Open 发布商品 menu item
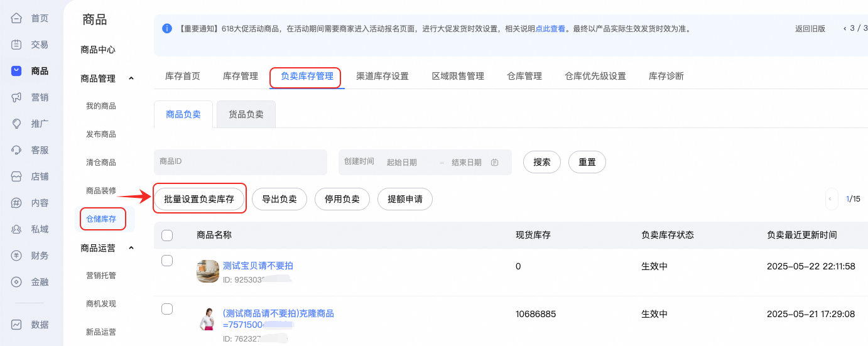This screenshot has height=346, width=868. click(101, 134)
